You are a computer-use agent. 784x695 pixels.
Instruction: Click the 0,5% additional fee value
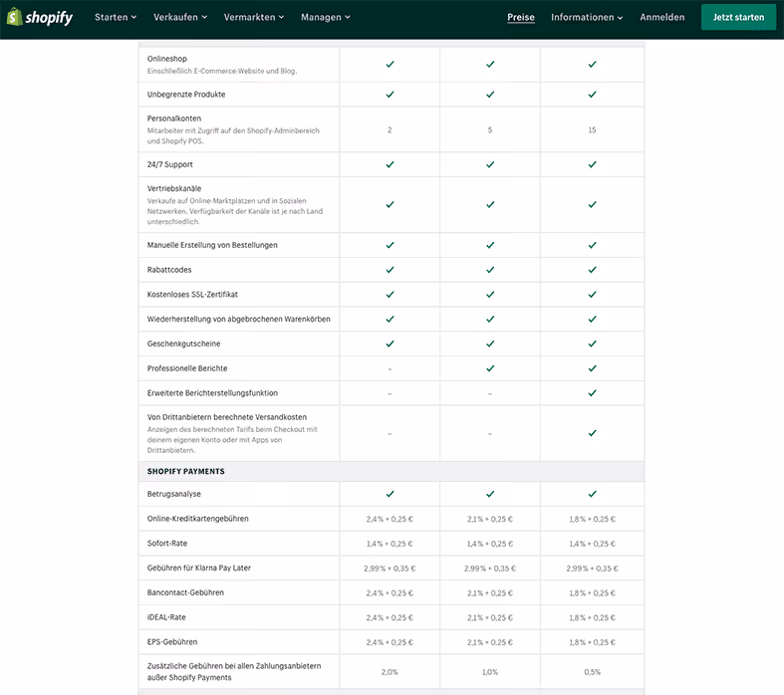click(592, 672)
